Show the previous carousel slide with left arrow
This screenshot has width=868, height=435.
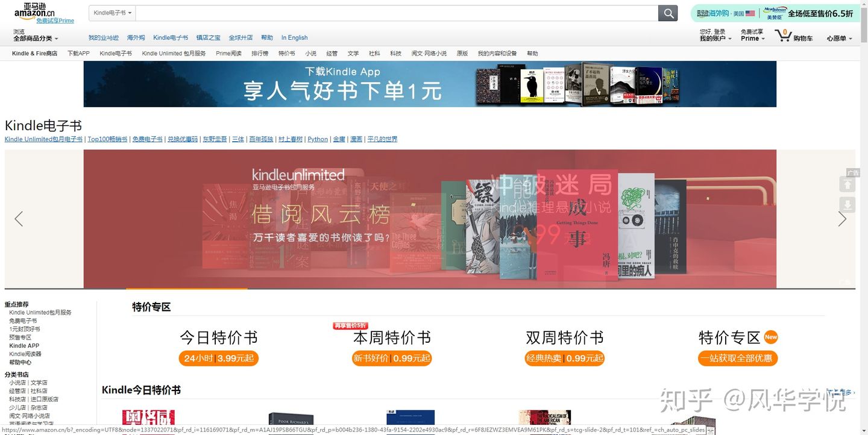[19, 219]
